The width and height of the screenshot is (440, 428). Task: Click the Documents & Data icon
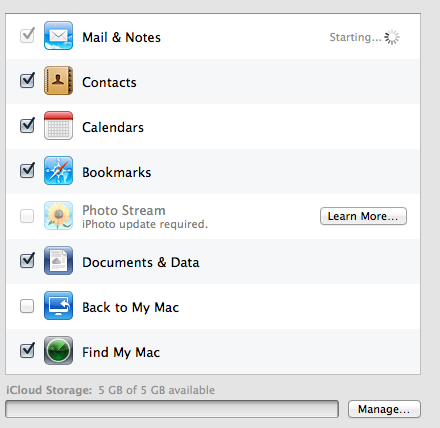coord(58,261)
